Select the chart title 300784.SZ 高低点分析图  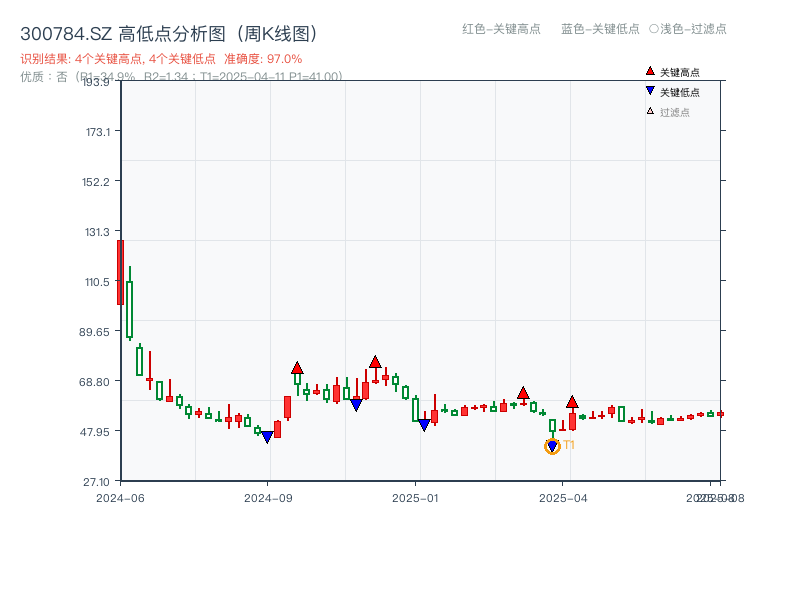[x=170, y=32]
